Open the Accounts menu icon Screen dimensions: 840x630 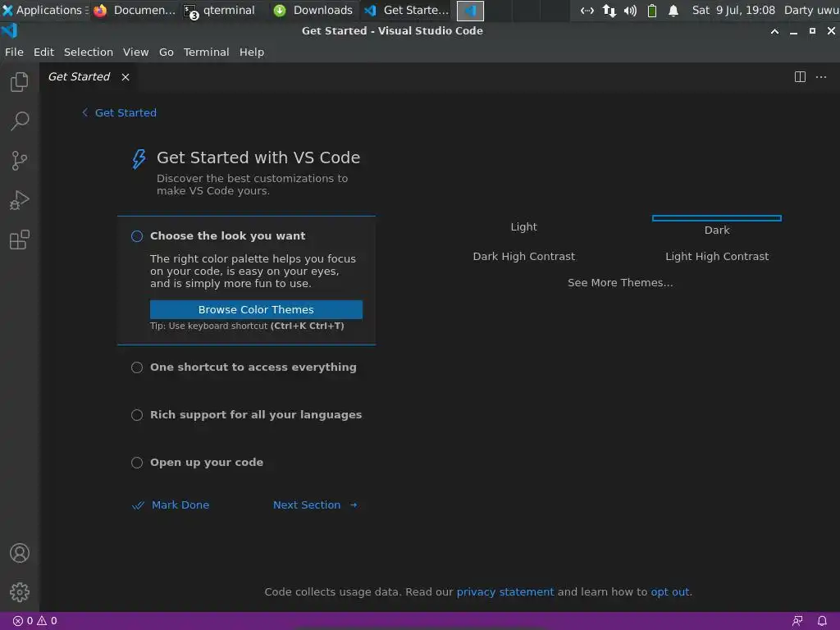pyautogui.click(x=20, y=553)
